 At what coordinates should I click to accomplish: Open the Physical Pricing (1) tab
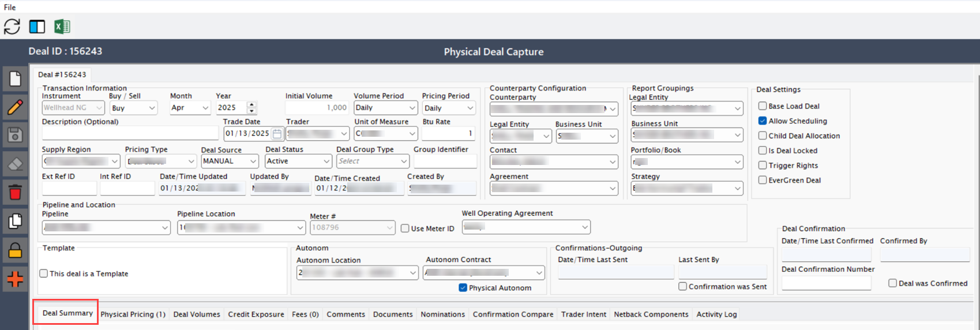(133, 314)
